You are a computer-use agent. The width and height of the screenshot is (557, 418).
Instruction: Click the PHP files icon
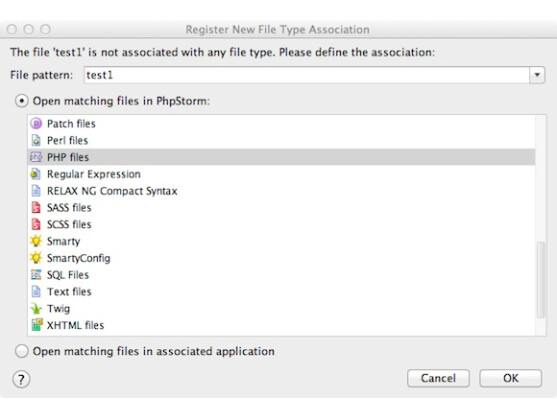(36, 157)
